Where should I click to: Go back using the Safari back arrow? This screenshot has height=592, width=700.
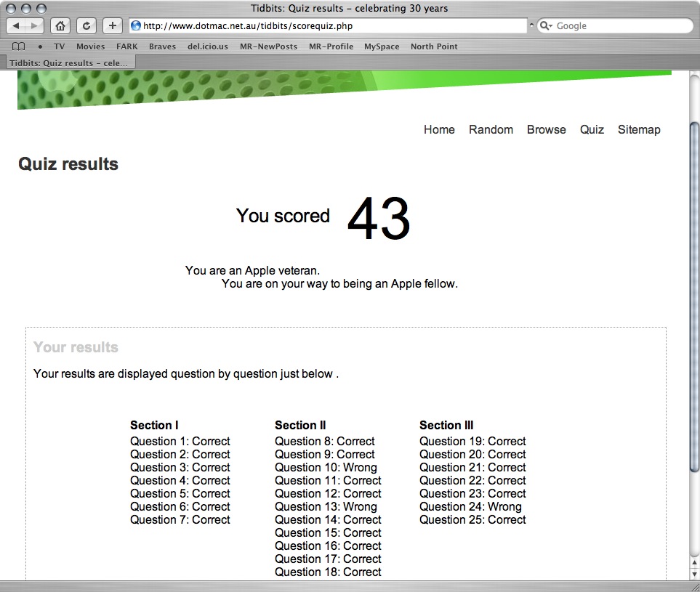tap(16, 26)
